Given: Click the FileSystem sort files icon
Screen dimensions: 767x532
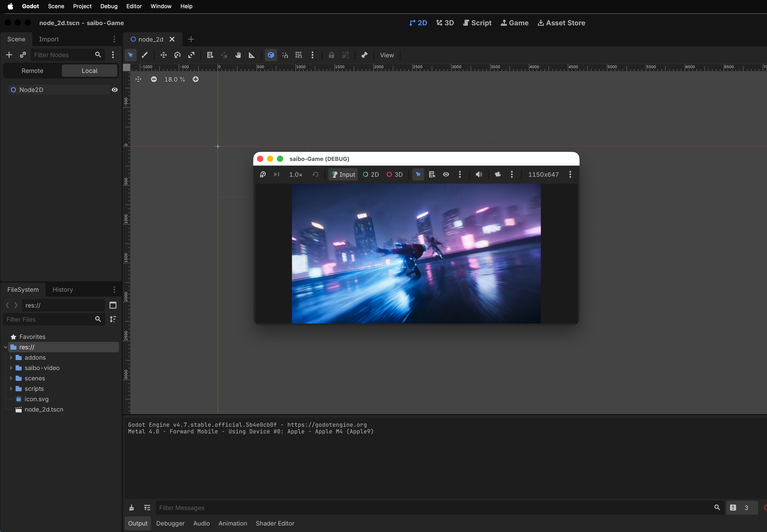Looking at the screenshot, I should coord(113,319).
